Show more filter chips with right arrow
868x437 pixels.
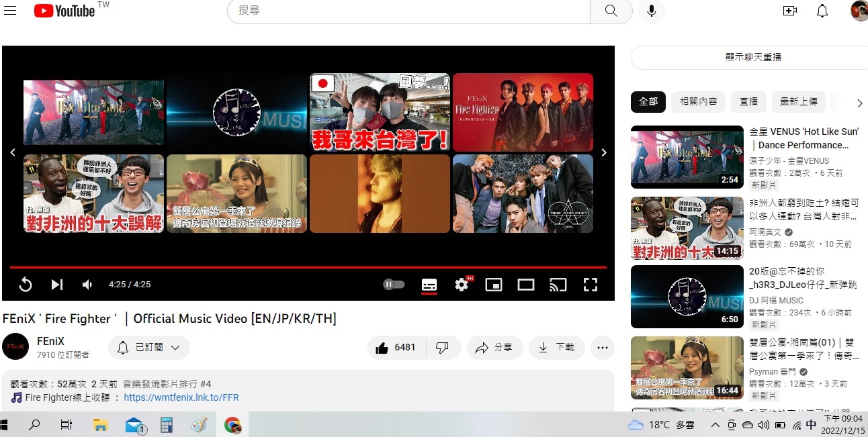tap(859, 103)
